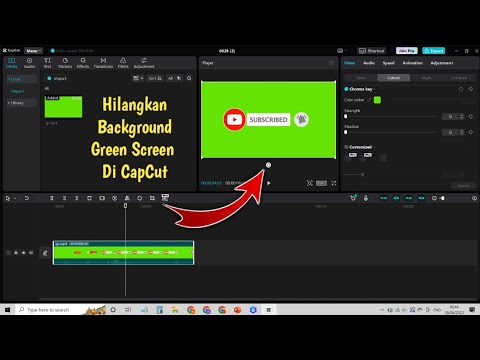Viewport: 480px width, 360px height.
Task: Click the Join Pro button
Action: pyautogui.click(x=407, y=51)
